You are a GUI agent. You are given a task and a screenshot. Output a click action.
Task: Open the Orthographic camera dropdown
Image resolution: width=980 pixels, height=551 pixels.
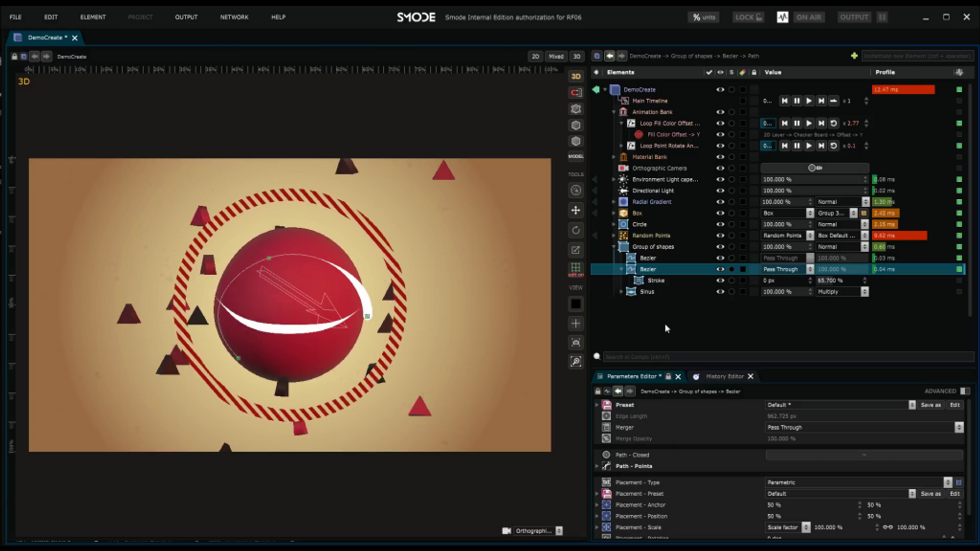tap(559, 531)
